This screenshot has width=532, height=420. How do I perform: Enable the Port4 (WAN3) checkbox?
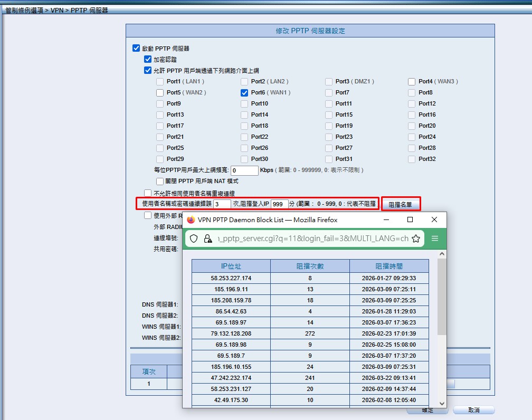[x=412, y=81]
